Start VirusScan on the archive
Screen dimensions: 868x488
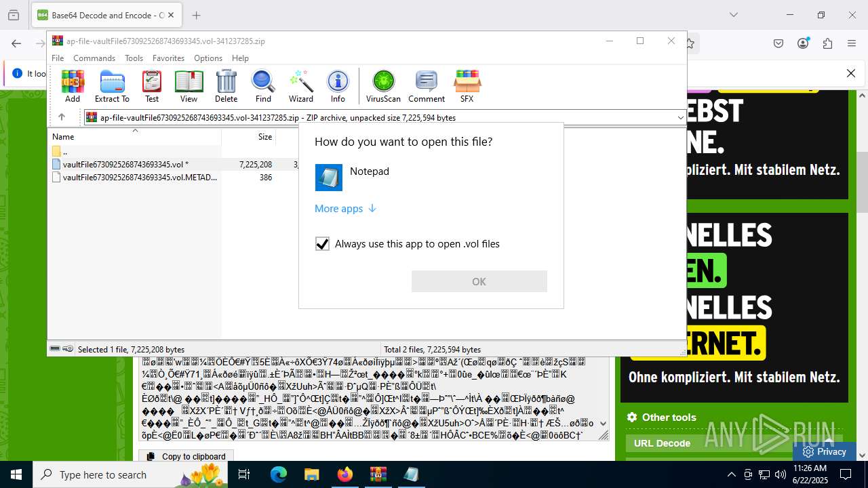click(x=384, y=86)
